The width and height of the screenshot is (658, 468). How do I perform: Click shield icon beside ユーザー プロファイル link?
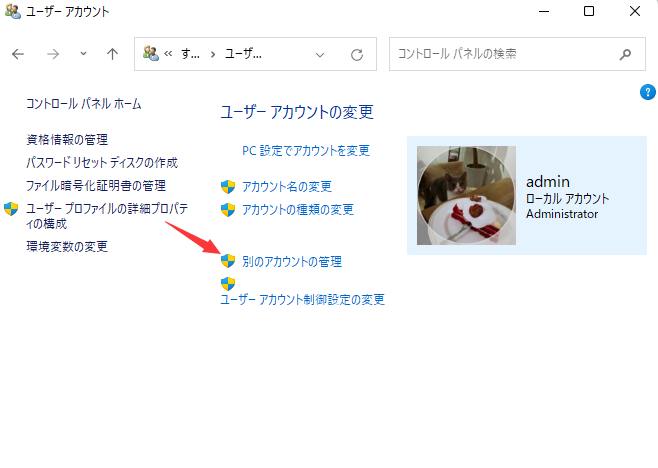click(11, 209)
